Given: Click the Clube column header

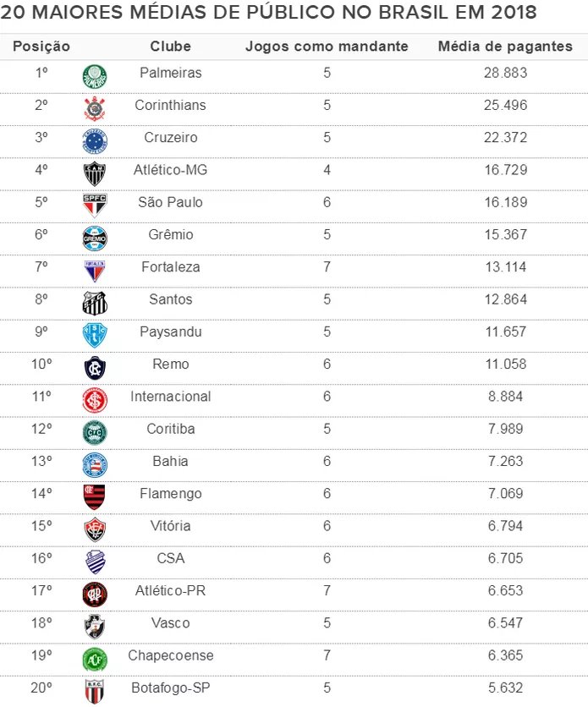Looking at the screenshot, I should pos(170,47).
